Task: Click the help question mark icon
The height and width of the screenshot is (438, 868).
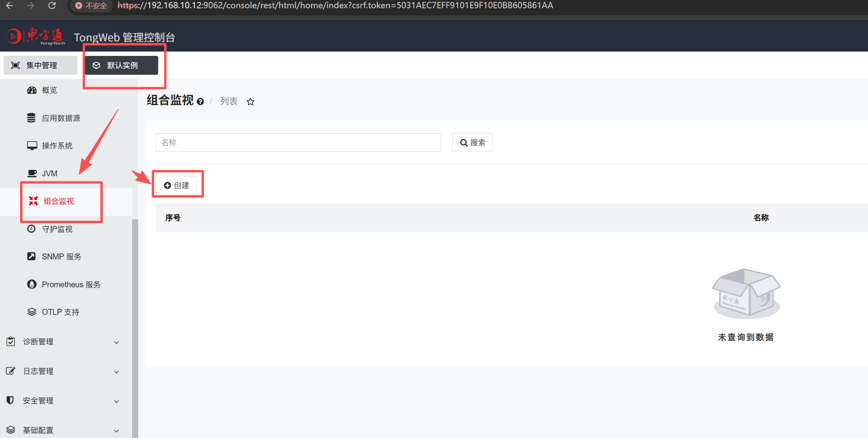Action: (x=200, y=102)
